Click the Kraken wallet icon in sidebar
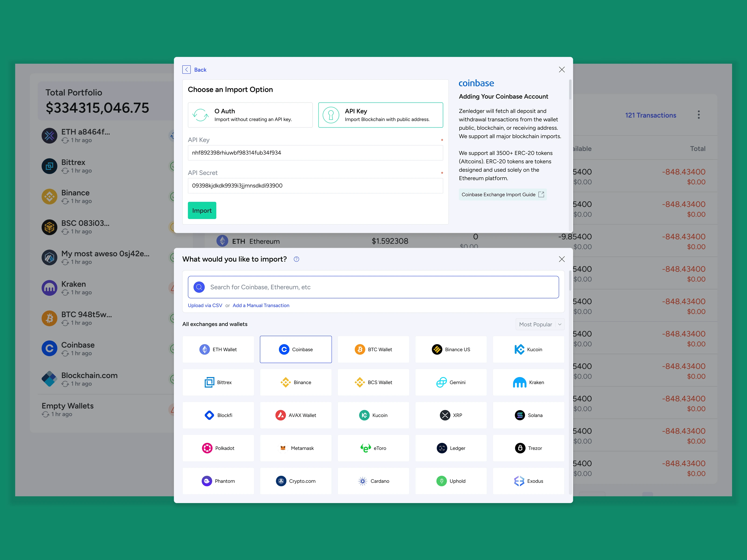 point(49,288)
